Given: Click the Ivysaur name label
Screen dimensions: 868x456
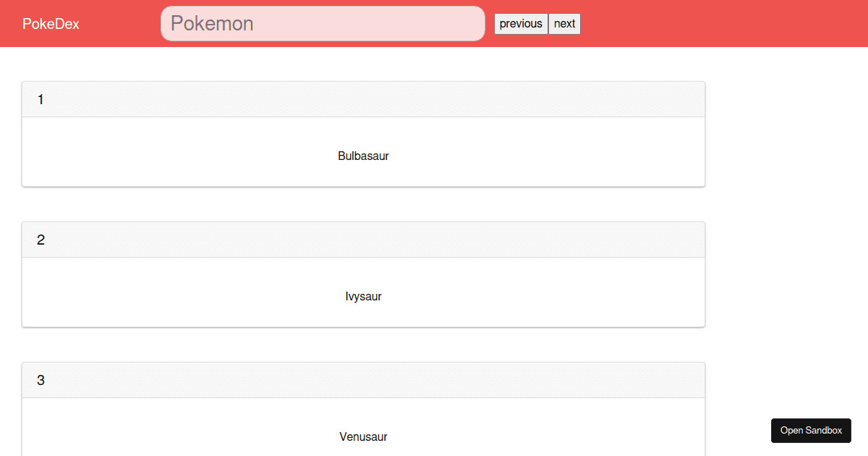Looking at the screenshot, I should 363,296.
